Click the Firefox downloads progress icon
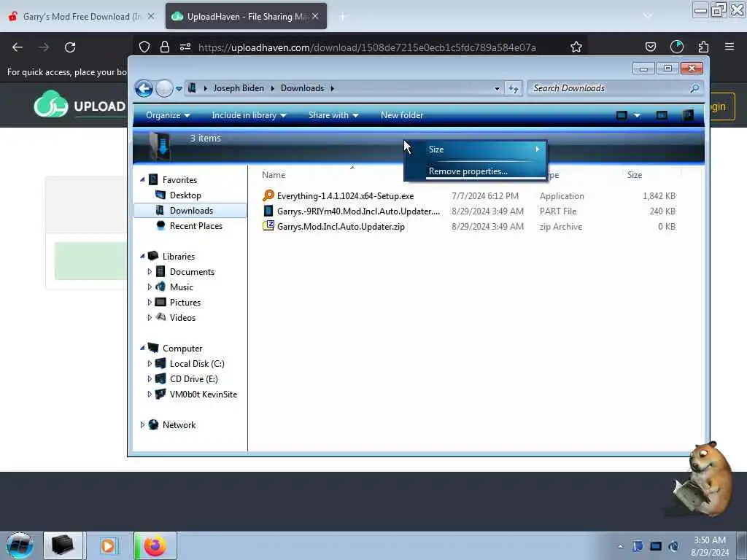This screenshot has width=747, height=560. click(676, 47)
